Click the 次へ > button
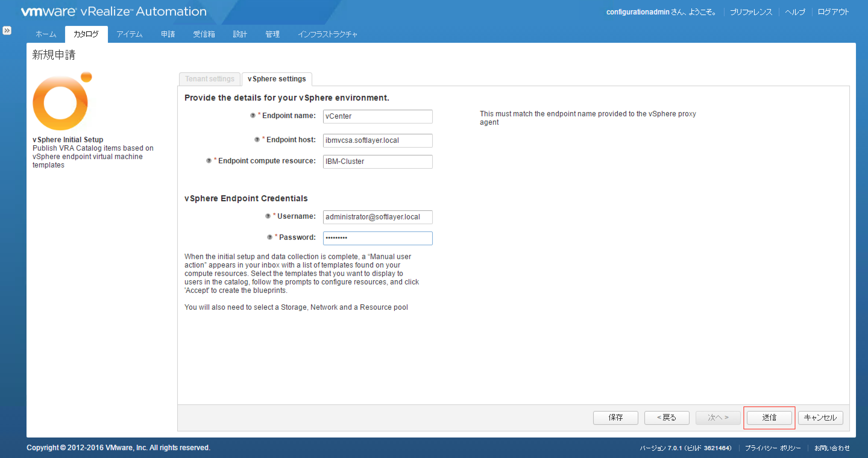Screen dimensions: 868x458 pyautogui.click(x=718, y=418)
